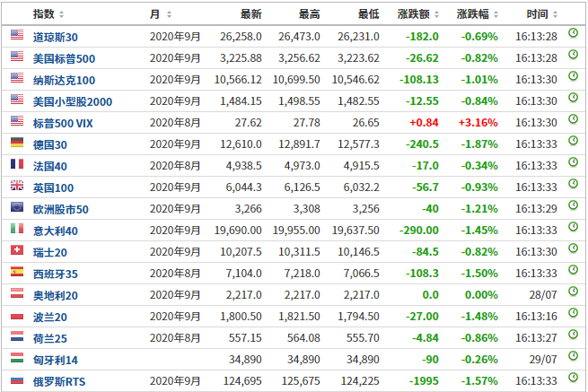
Task: Click the Spanish flag beside 西班牙35
Action: [x=17, y=271]
